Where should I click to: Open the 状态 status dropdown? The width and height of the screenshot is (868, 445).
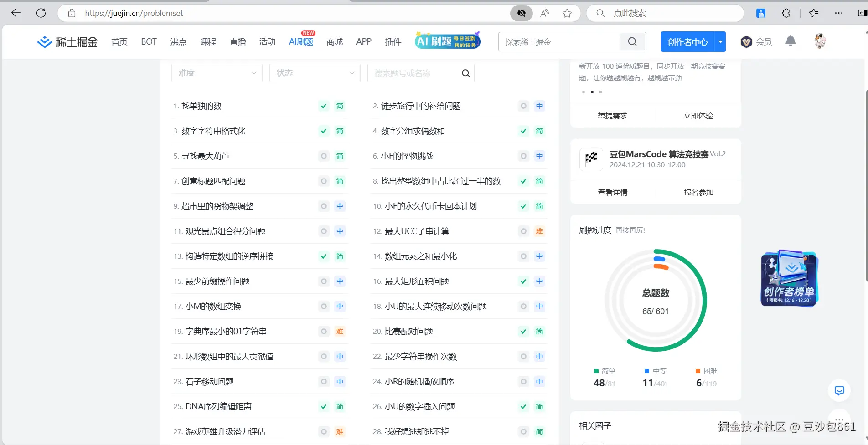(315, 72)
